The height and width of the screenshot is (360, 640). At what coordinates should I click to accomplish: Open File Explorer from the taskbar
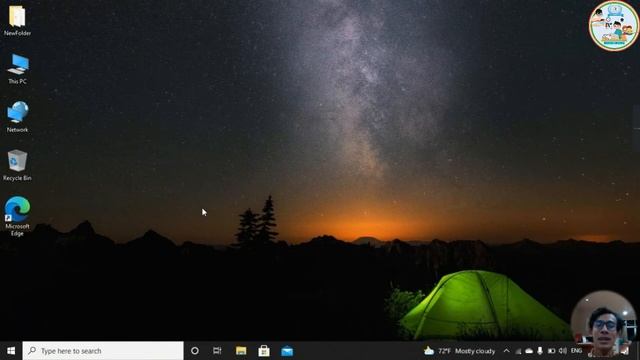pos(241,351)
